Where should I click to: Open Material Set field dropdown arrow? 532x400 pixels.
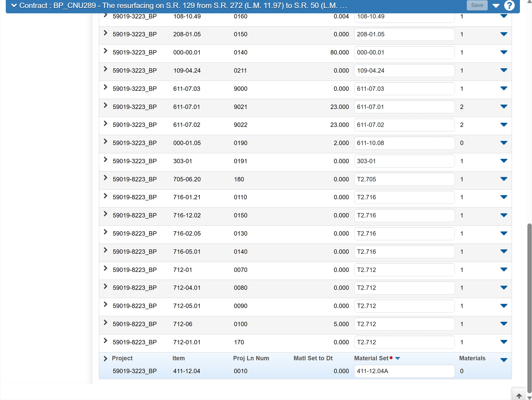coord(397,358)
